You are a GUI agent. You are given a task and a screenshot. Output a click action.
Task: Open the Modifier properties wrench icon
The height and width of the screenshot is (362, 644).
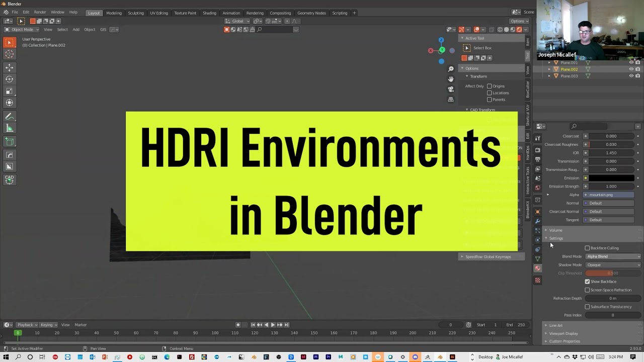point(537,221)
